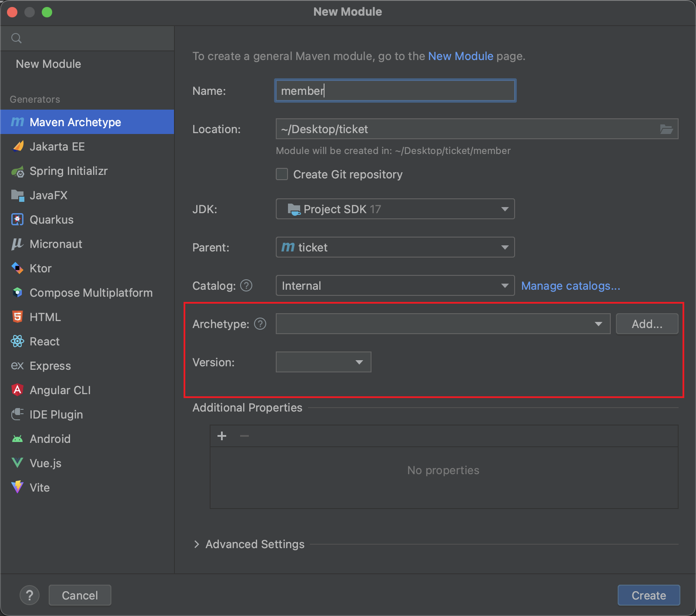The height and width of the screenshot is (616, 696).
Task: Click the Archetype help question icon
Action: tap(260, 324)
